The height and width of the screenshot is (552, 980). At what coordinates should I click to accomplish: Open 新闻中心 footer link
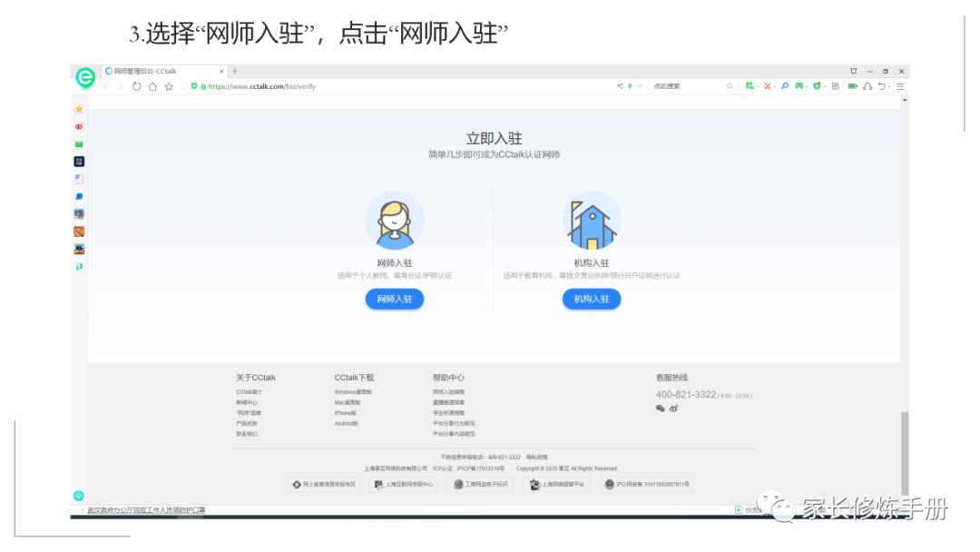[x=246, y=402]
